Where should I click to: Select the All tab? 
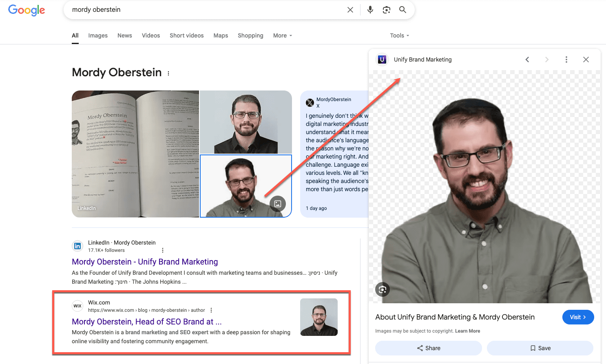click(75, 35)
